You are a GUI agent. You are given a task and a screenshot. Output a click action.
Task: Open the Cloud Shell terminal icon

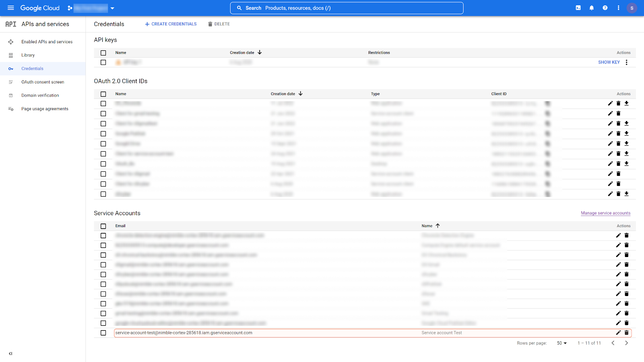tap(578, 8)
